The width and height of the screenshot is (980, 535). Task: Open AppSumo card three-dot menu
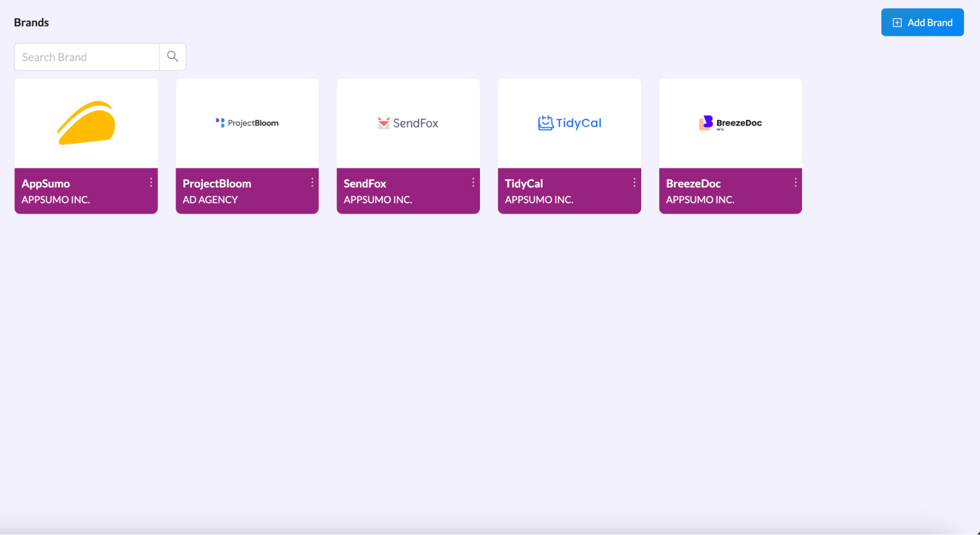pos(151,182)
